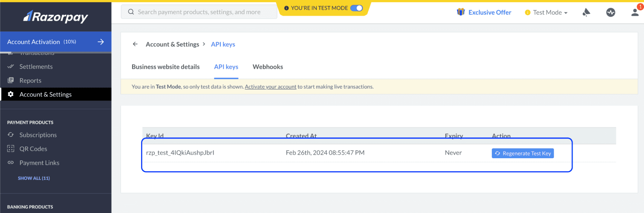Switch to Business website details tab
644x213 pixels.
(x=166, y=67)
